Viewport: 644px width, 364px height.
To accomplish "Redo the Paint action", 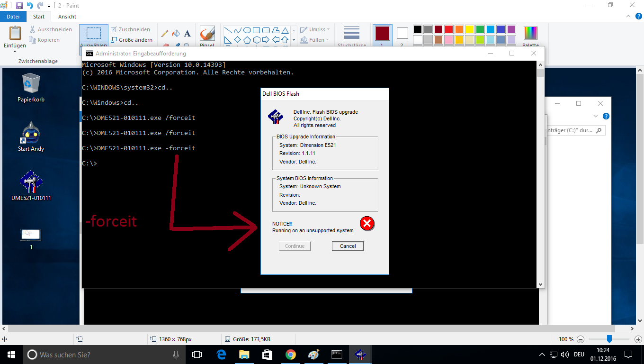I will tap(40, 6).
